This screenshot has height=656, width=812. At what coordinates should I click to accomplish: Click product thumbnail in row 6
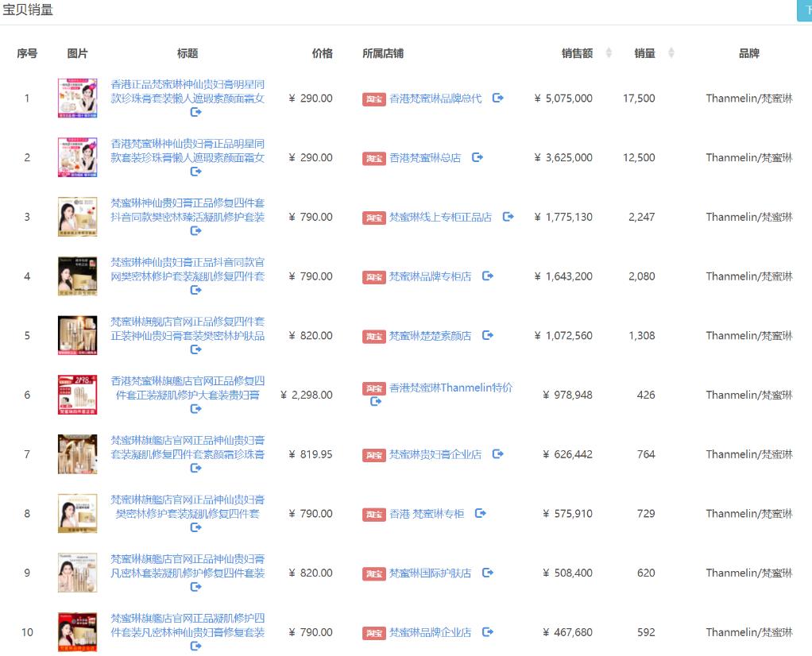point(78,395)
